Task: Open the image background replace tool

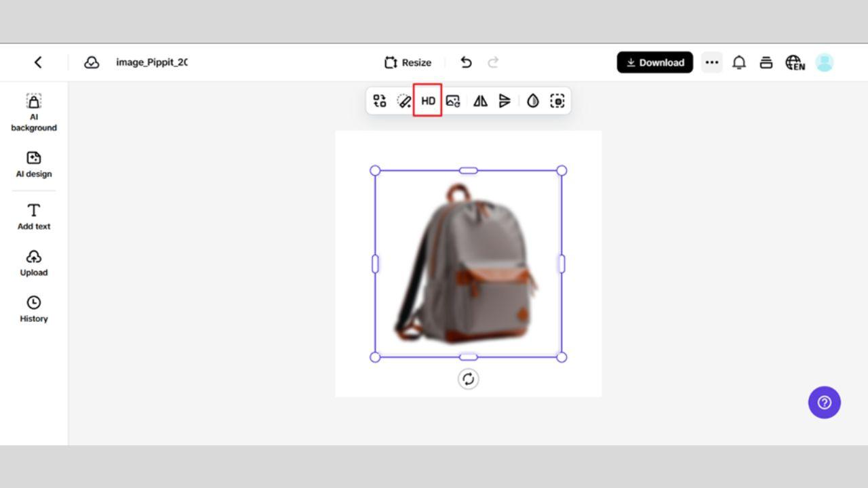Action: tap(453, 101)
